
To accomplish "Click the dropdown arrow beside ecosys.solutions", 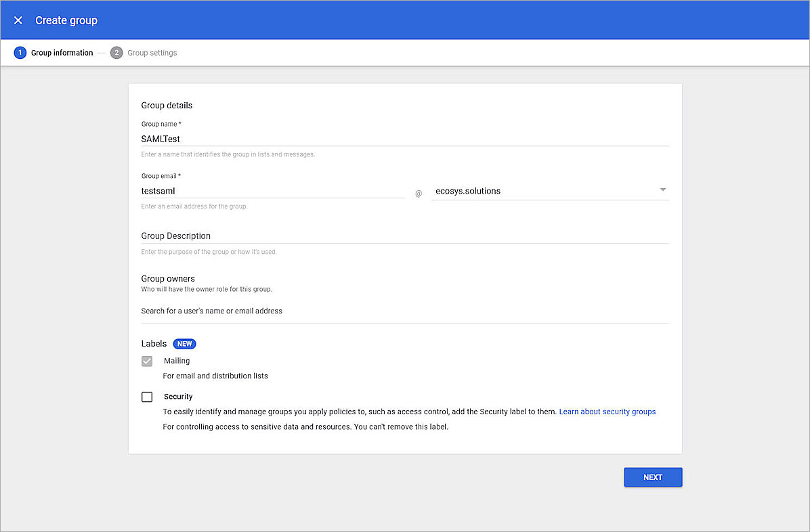I will [x=662, y=190].
